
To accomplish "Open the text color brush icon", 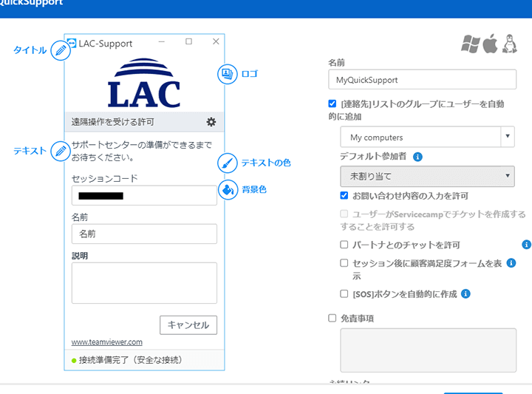I will point(228,163).
